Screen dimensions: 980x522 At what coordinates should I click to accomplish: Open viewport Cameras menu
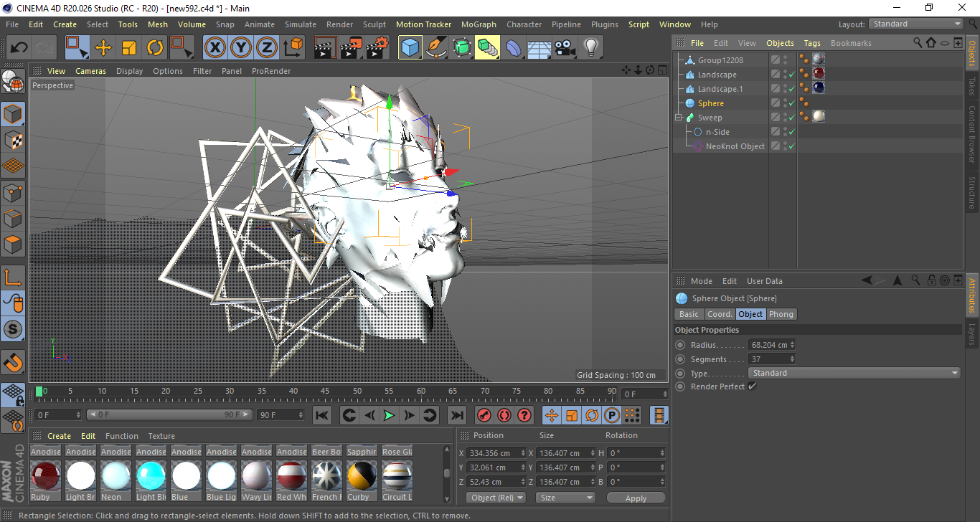90,71
